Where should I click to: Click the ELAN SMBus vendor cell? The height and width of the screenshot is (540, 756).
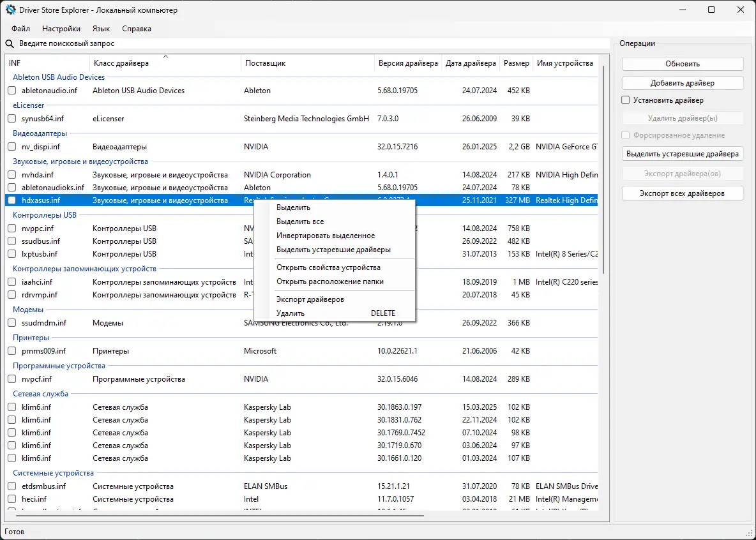coord(266,486)
